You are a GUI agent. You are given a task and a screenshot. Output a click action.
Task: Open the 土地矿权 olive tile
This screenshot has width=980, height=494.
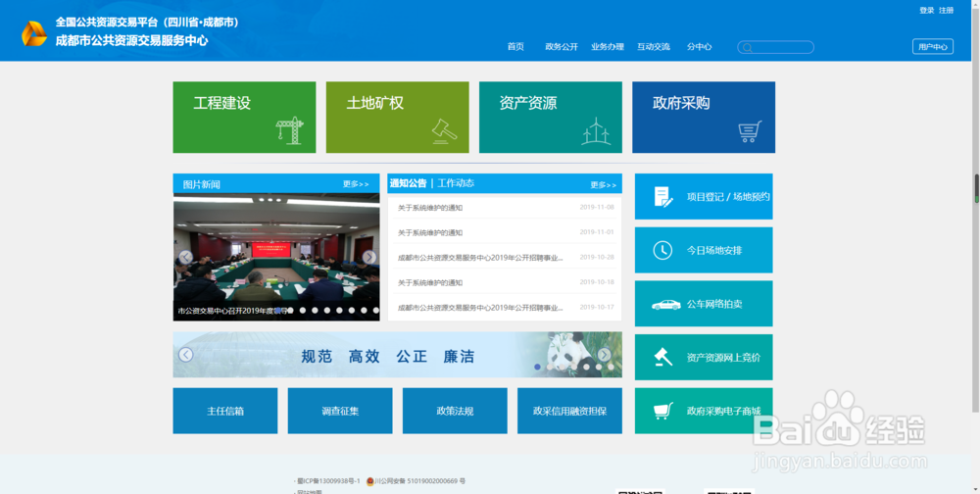pyautogui.click(x=398, y=117)
